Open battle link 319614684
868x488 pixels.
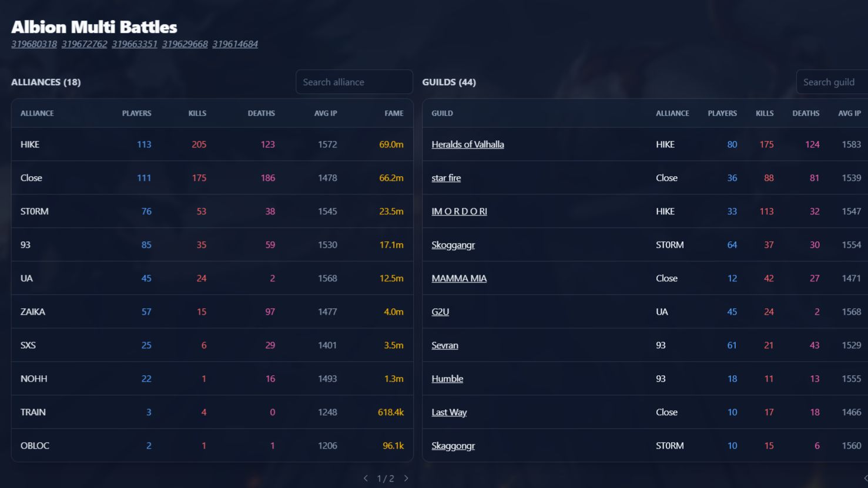click(x=235, y=44)
